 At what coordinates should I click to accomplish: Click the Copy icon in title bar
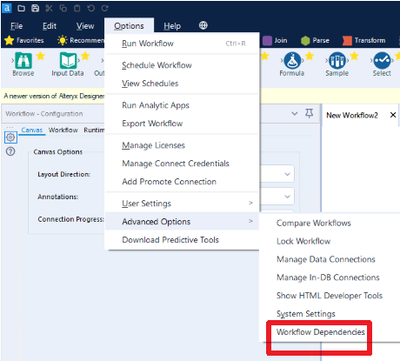click(x=63, y=8)
